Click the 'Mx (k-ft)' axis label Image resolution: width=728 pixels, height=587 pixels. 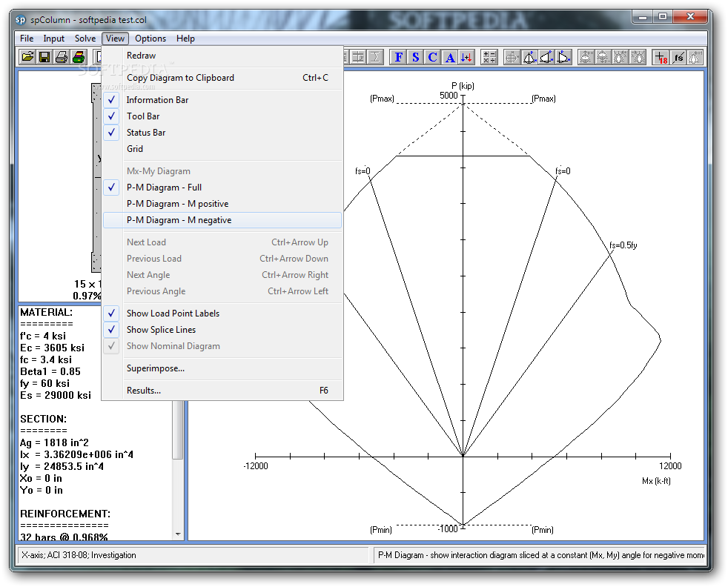(x=656, y=481)
